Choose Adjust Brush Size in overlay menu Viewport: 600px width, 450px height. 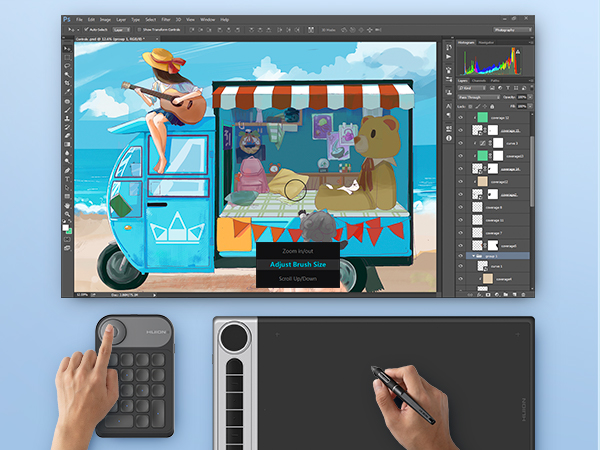click(x=298, y=264)
